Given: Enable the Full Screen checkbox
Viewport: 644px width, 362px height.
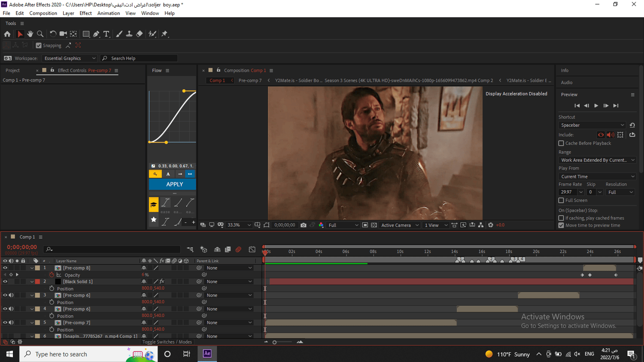Looking at the screenshot, I should [561, 201].
